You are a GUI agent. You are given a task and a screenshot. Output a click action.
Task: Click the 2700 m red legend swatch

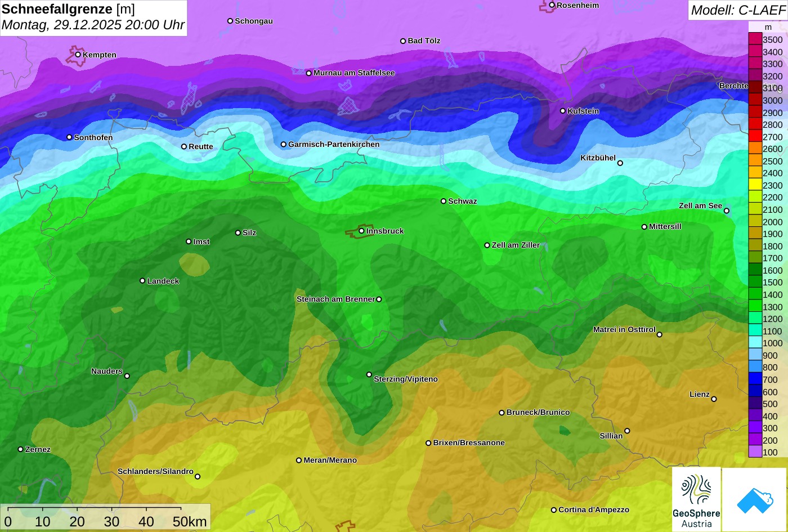pyautogui.click(x=755, y=137)
